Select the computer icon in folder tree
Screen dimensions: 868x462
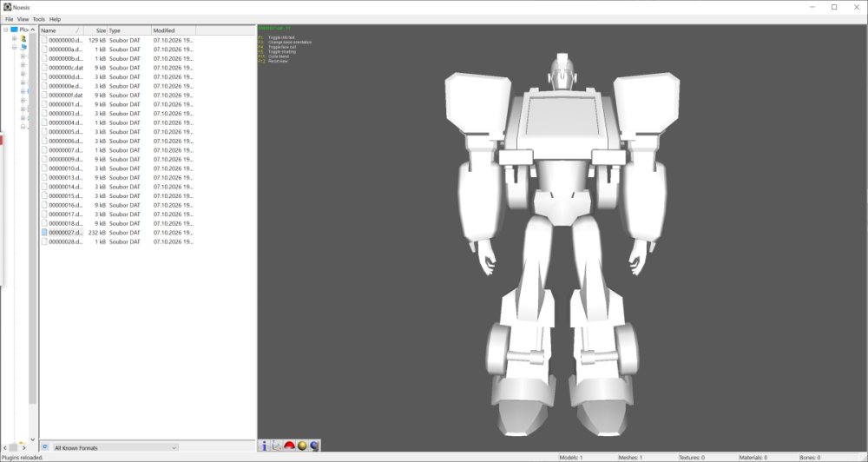(x=23, y=47)
